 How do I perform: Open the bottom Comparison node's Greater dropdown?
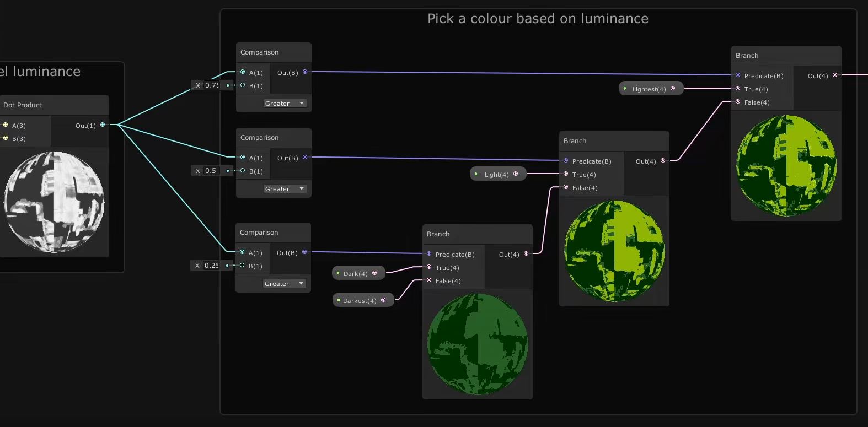click(x=283, y=284)
